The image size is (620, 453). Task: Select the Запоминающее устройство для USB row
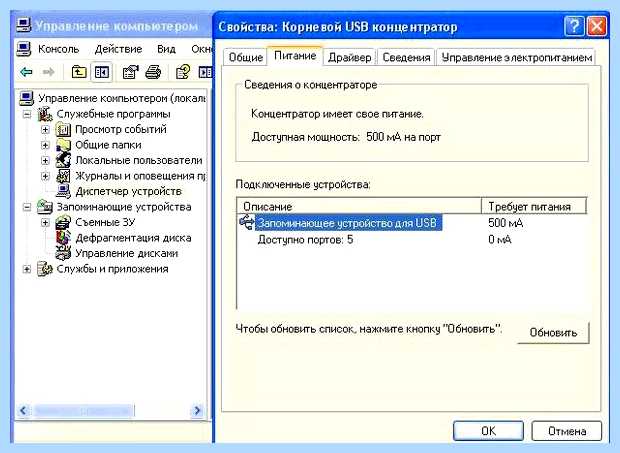coord(348,223)
